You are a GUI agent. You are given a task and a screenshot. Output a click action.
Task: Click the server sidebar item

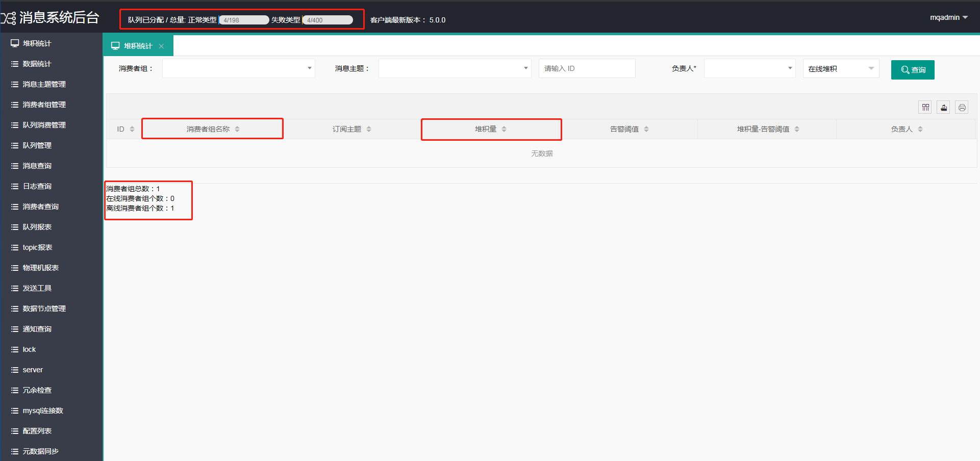tap(51, 370)
